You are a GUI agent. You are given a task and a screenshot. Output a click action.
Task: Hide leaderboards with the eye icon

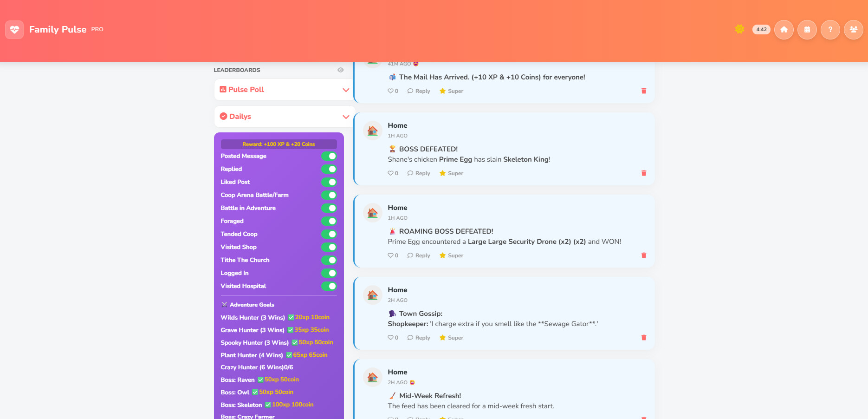(341, 70)
